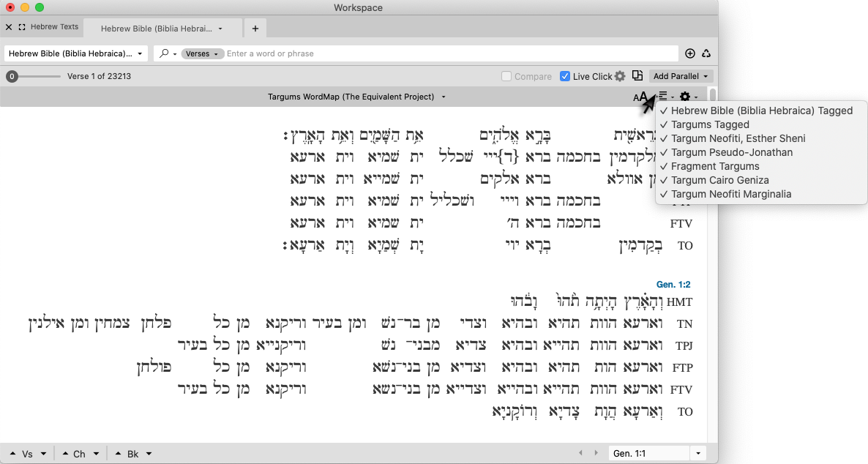The height and width of the screenshot is (464, 868).
Task: Click the magnifying glass search icon
Action: pyautogui.click(x=165, y=53)
